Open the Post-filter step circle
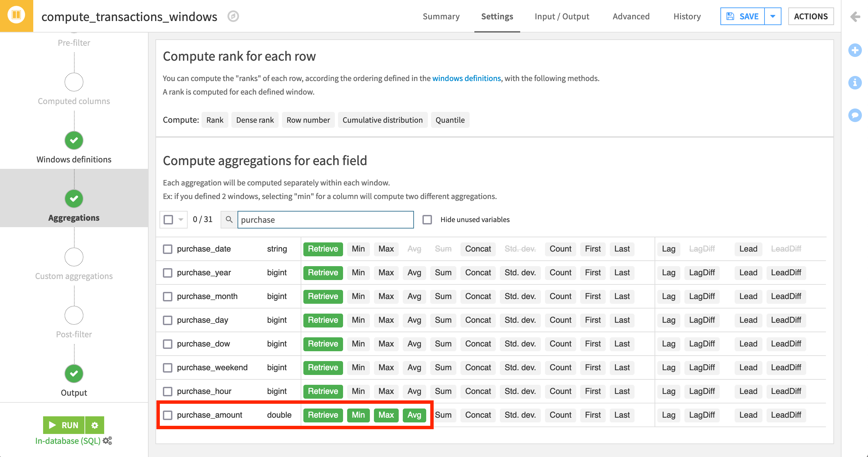The height and width of the screenshot is (457, 868). (x=74, y=315)
